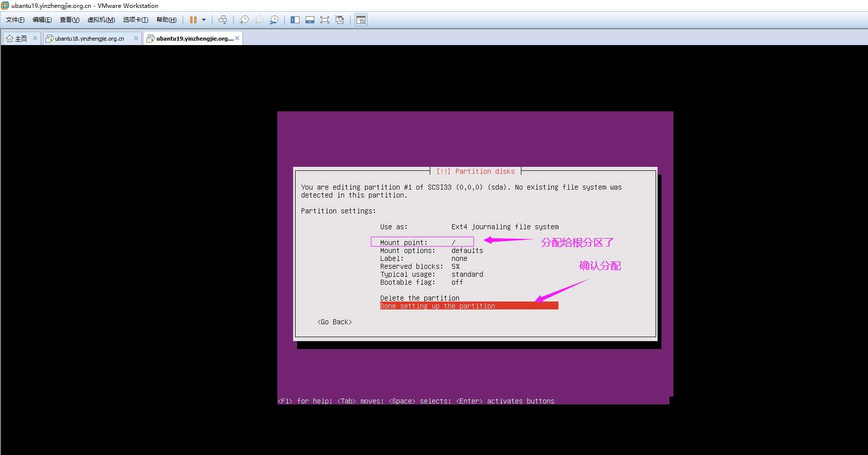
Task: Take a snapshot of the VM
Action: point(244,20)
